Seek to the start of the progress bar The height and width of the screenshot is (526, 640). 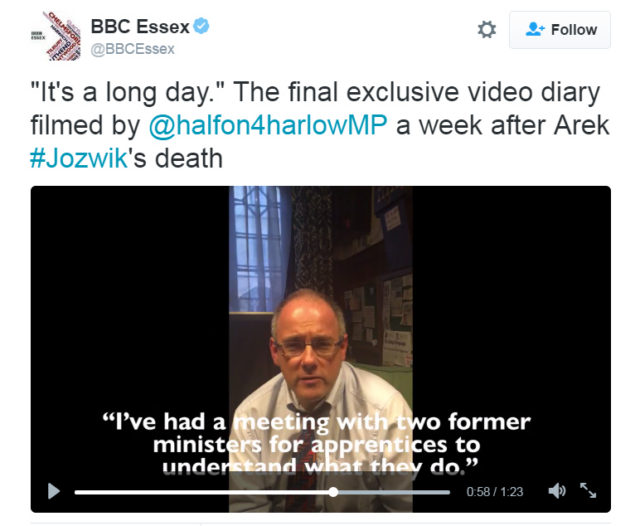tap(77, 492)
